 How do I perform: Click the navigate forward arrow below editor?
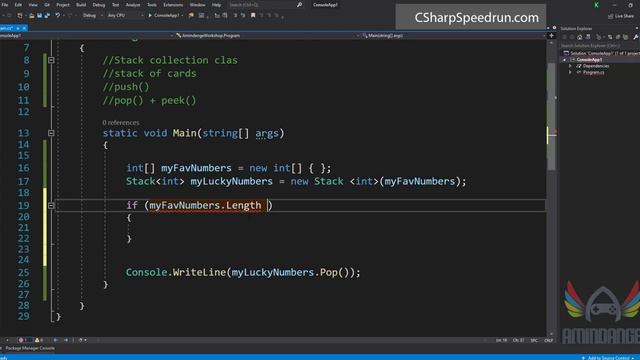[66, 340]
